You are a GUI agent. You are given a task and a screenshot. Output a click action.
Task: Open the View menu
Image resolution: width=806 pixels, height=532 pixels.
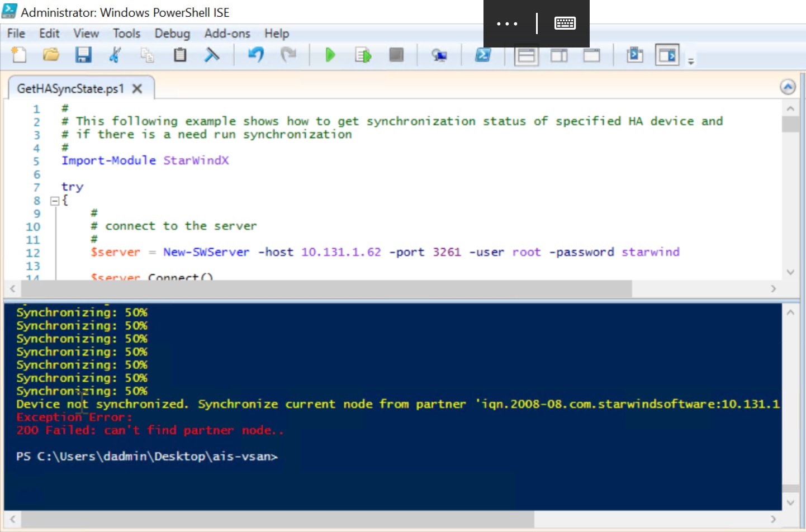tap(86, 34)
